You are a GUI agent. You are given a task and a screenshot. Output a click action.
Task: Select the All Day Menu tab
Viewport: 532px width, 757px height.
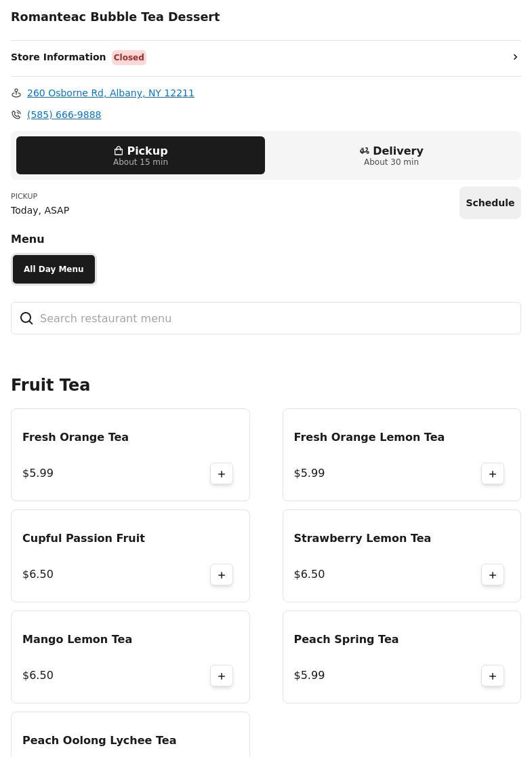click(54, 269)
